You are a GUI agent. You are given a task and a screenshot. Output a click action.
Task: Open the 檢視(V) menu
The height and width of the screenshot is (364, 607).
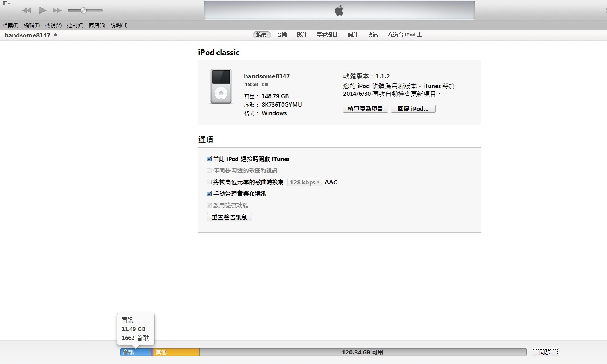[53, 25]
